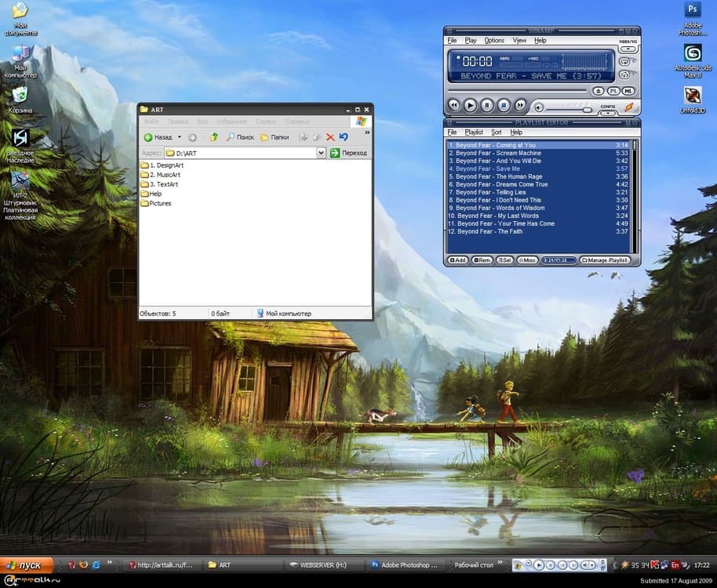Toggle the Winamp media library with ML button
The width and height of the screenshot is (717, 588).
628,91
